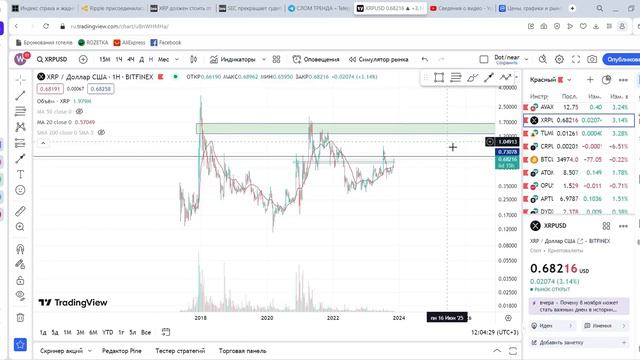Open indicator templates grid icon
The width and height of the screenshot is (640, 360).
tap(276, 60)
